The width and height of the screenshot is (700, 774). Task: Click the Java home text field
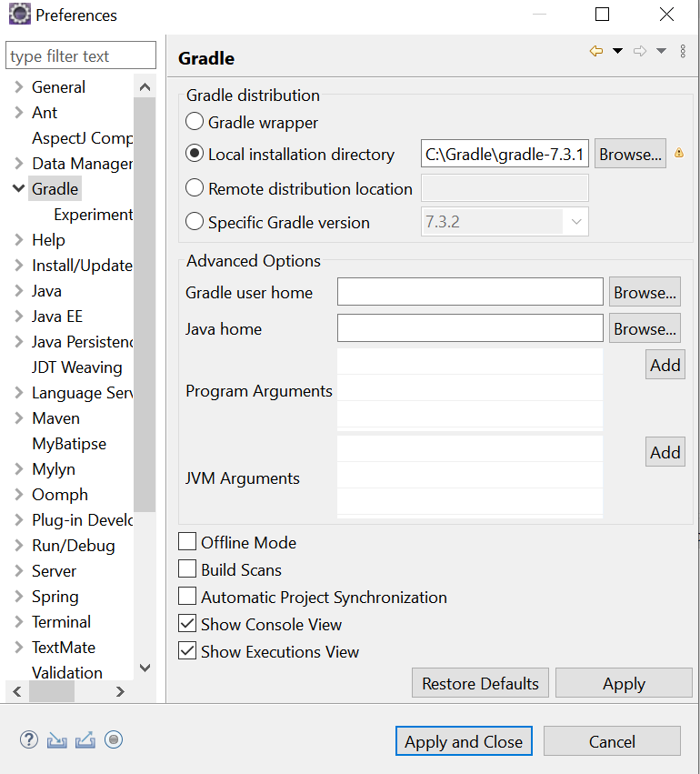470,327
